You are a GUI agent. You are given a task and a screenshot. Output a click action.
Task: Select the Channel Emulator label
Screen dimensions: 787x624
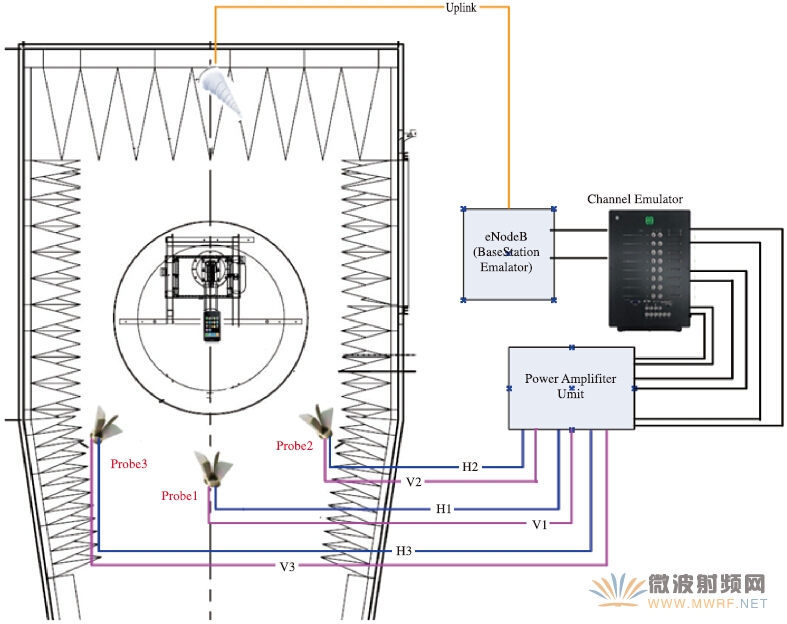click(x=635, y=199)
